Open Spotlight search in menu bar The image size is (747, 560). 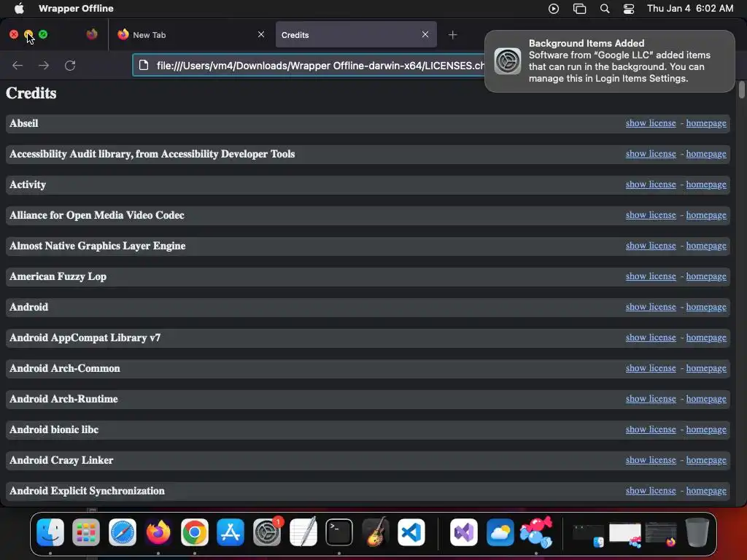pos(605,8)
